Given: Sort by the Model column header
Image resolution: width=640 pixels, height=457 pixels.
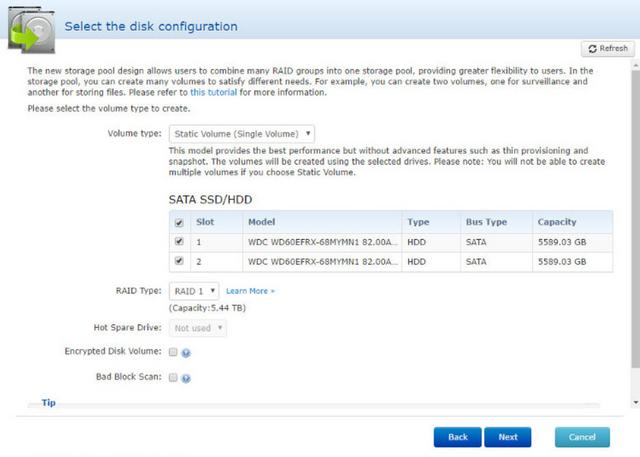Looking at the screenshot, I should click(x=322, y=222).
